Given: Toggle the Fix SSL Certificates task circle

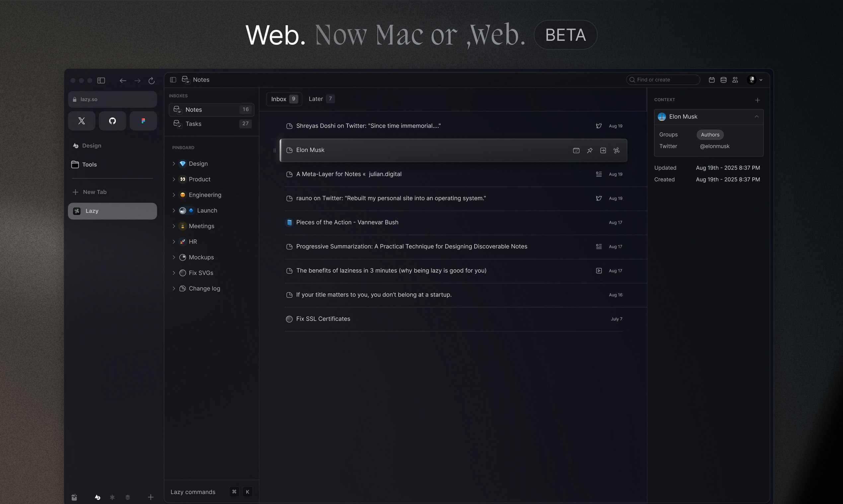Looking at the screenshot, I should click(x=289, y=319).
